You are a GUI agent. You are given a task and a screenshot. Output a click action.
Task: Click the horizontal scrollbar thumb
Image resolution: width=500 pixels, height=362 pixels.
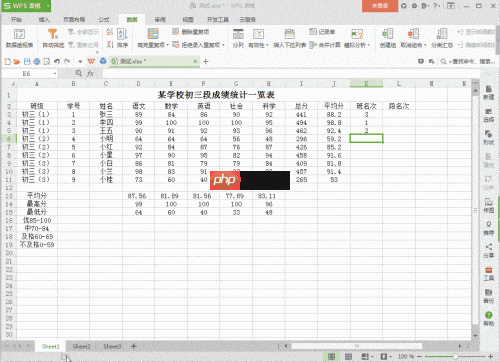357,346
